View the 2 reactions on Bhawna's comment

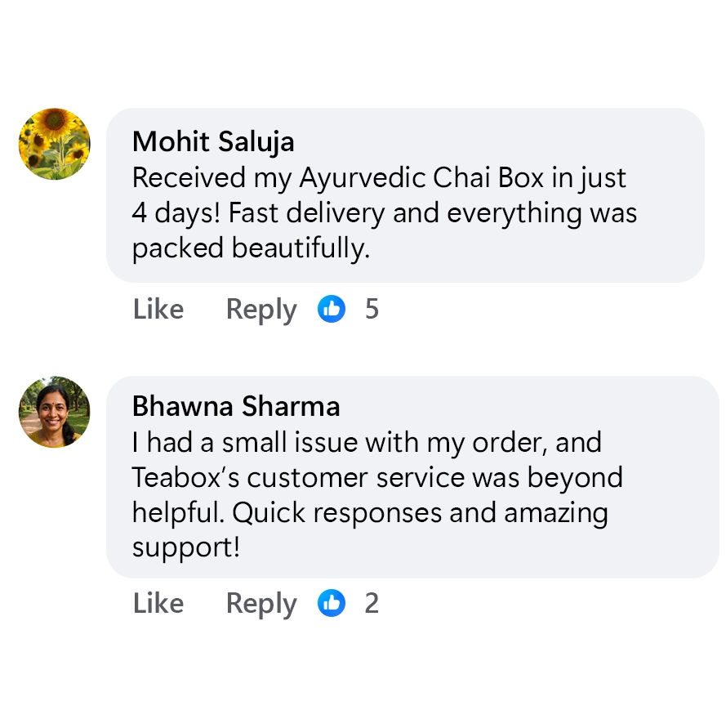(372, 603)
